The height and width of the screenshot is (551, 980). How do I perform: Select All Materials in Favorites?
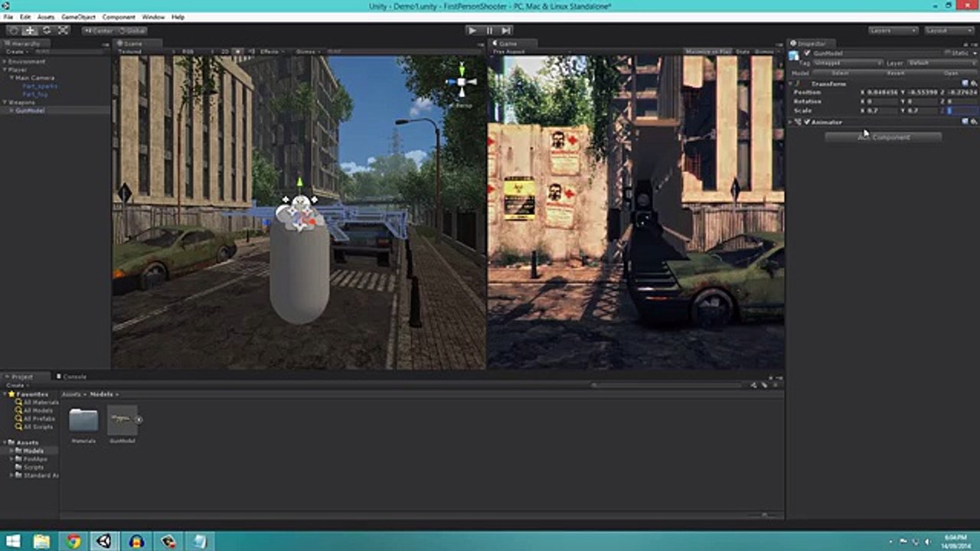[x=40, y=403]
